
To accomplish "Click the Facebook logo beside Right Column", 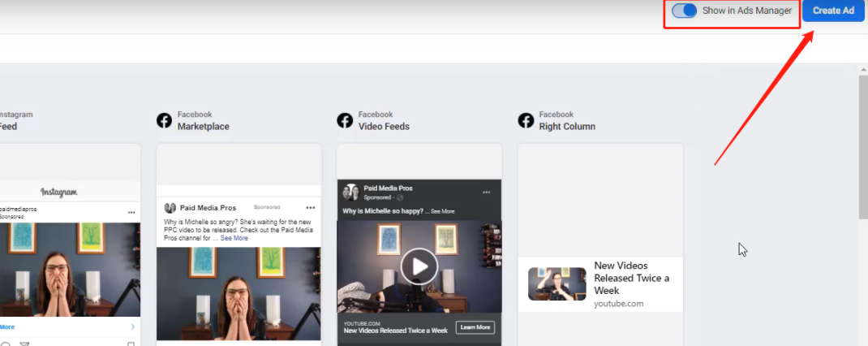I will [526, 120].
